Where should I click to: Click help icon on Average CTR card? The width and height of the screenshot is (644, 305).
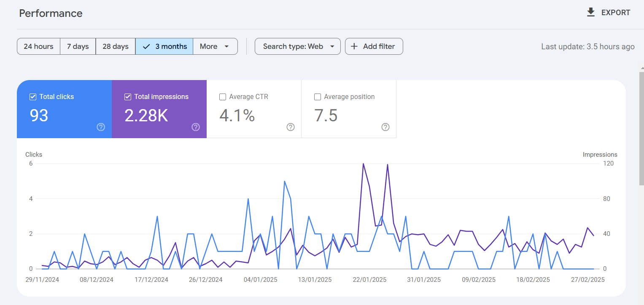click(291, 127)
